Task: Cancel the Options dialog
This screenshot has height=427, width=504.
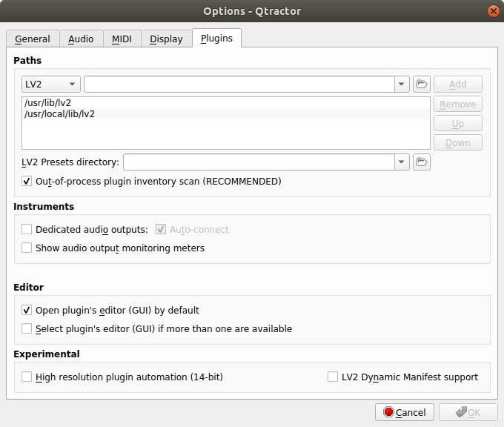Action: tap(405, 412)
